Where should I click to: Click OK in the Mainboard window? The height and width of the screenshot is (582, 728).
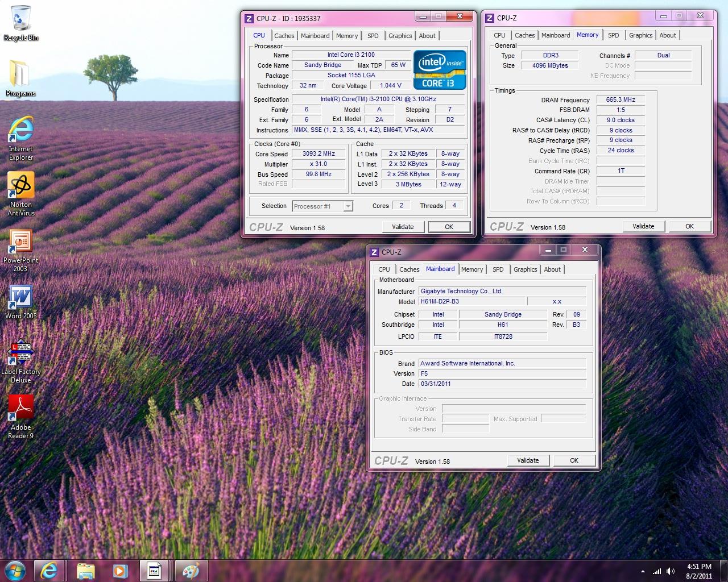coord(574,460)
